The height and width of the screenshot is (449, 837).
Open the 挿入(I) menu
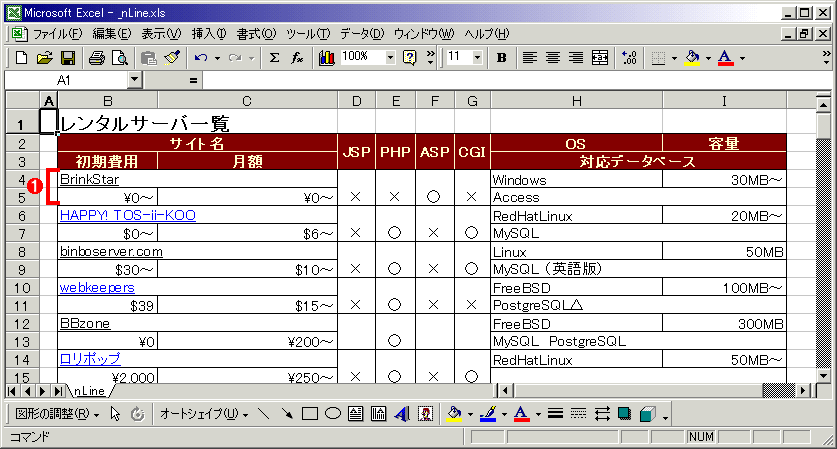pyautogui.click(x=209, y=34)
